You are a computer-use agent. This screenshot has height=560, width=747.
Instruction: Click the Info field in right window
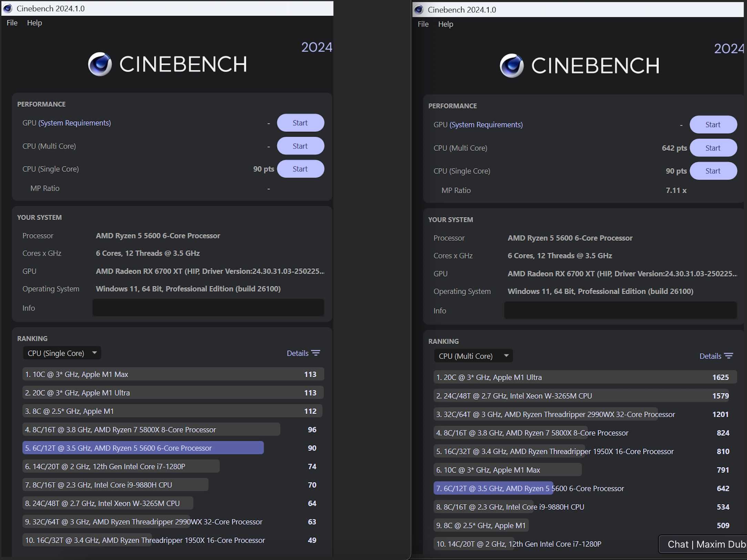(620, 310)
